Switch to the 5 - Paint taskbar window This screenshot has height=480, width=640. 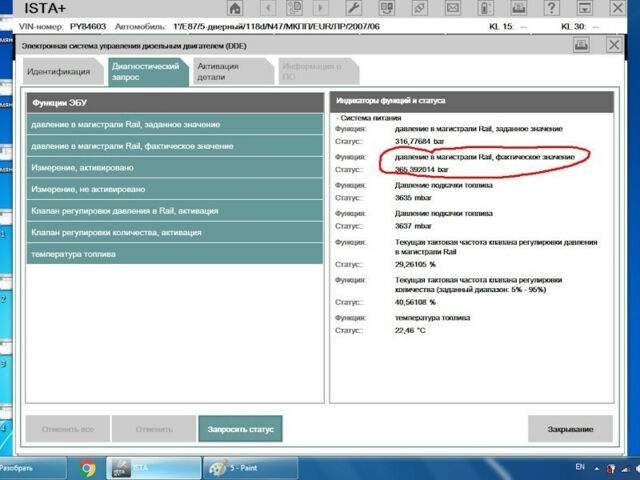pyautogui.click(x=250, y=468)
